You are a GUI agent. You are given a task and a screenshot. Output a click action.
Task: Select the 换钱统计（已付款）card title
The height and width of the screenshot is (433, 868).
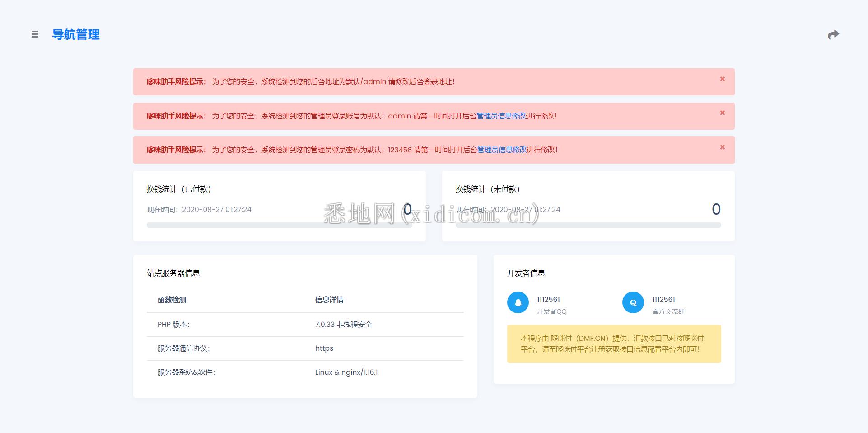tap(179, 189)
